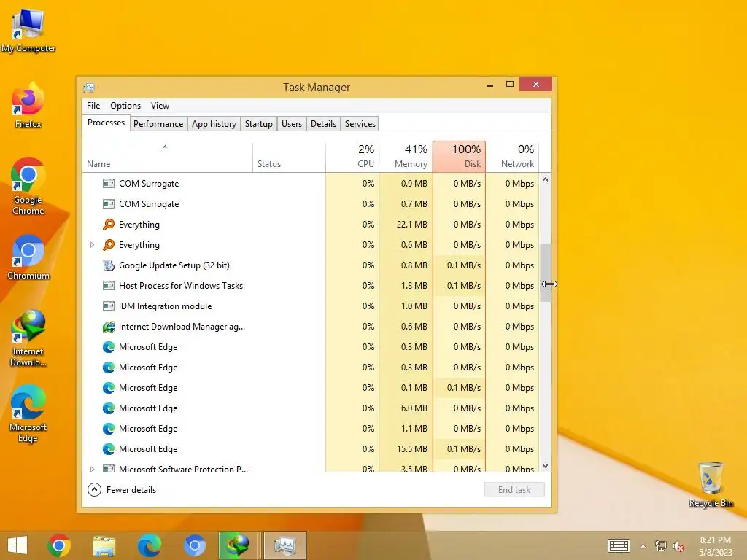Click the End task button
Viewport: 747px width, 560px height.
coord(514,489)
